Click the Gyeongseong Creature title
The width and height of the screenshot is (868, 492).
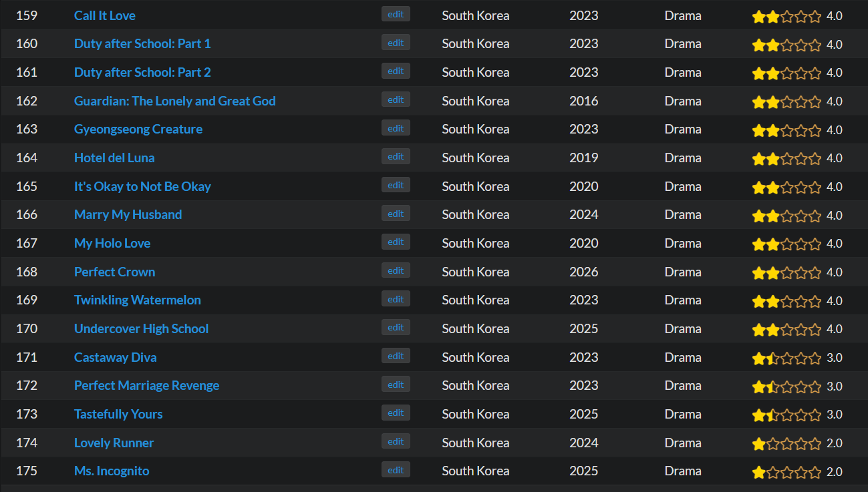138,129
